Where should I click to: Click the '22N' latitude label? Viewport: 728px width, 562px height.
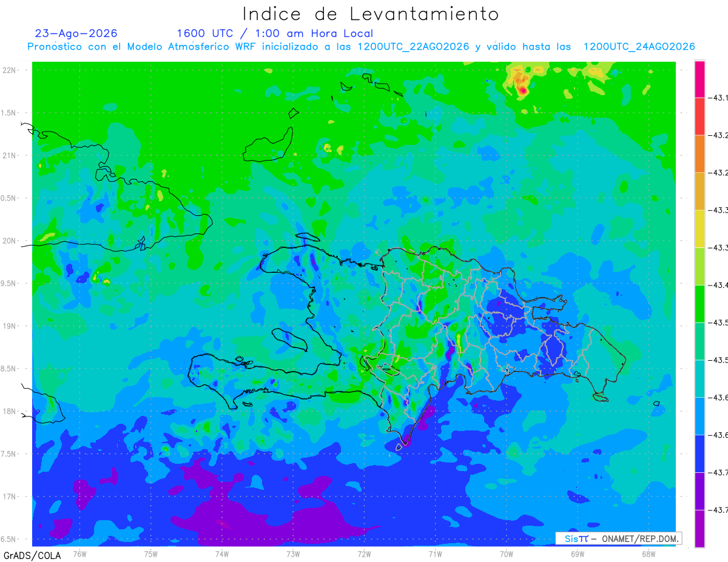click(x=10, y=70)
